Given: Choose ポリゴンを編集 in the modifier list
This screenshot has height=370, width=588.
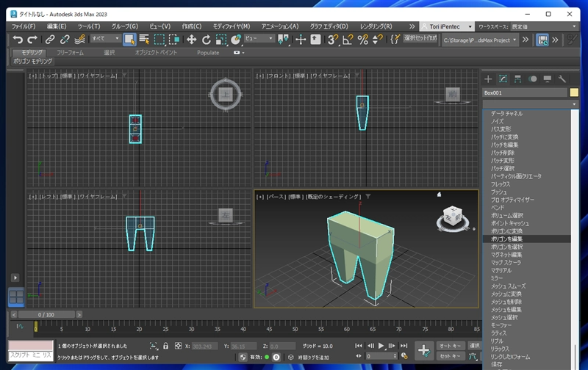Looking at the screenshot, I should tap(526, 239).
